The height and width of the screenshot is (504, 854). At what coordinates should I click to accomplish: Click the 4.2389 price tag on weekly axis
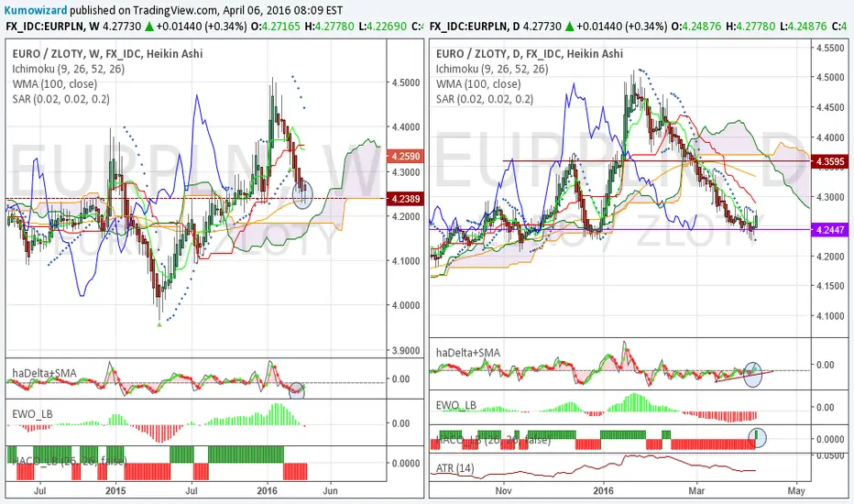coord(405,199)
